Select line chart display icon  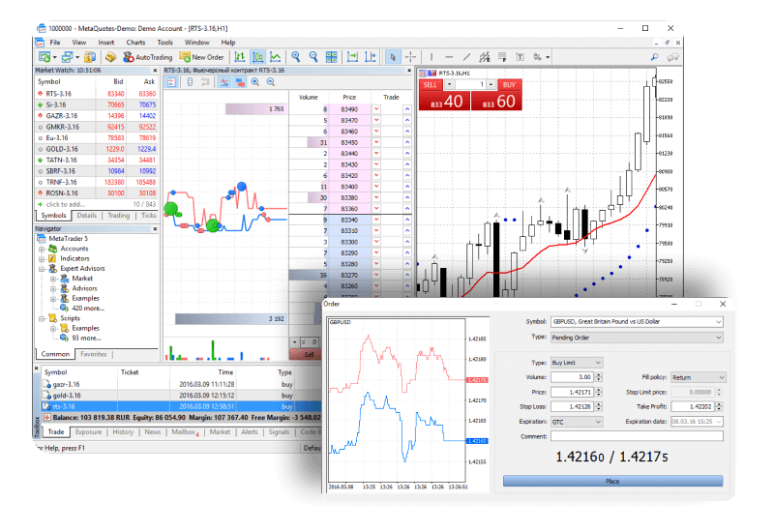pyautogui.click(x=276, y=57)
